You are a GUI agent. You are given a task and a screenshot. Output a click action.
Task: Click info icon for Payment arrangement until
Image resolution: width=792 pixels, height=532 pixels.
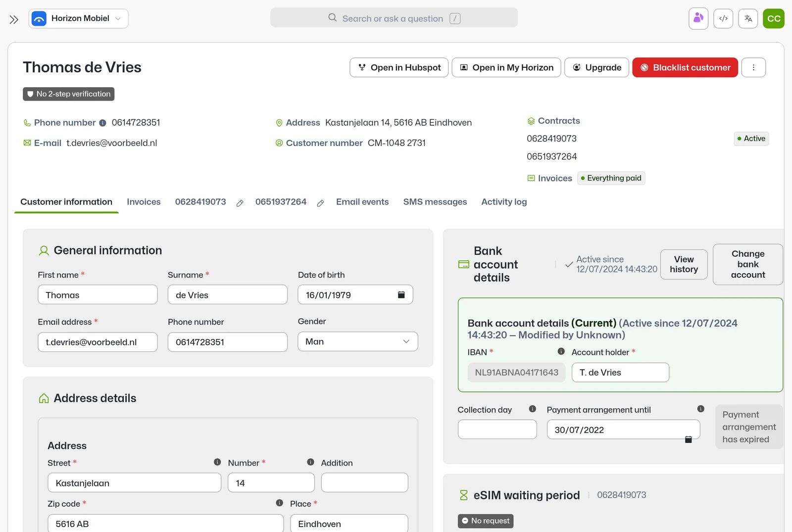[x=701, y=409]
